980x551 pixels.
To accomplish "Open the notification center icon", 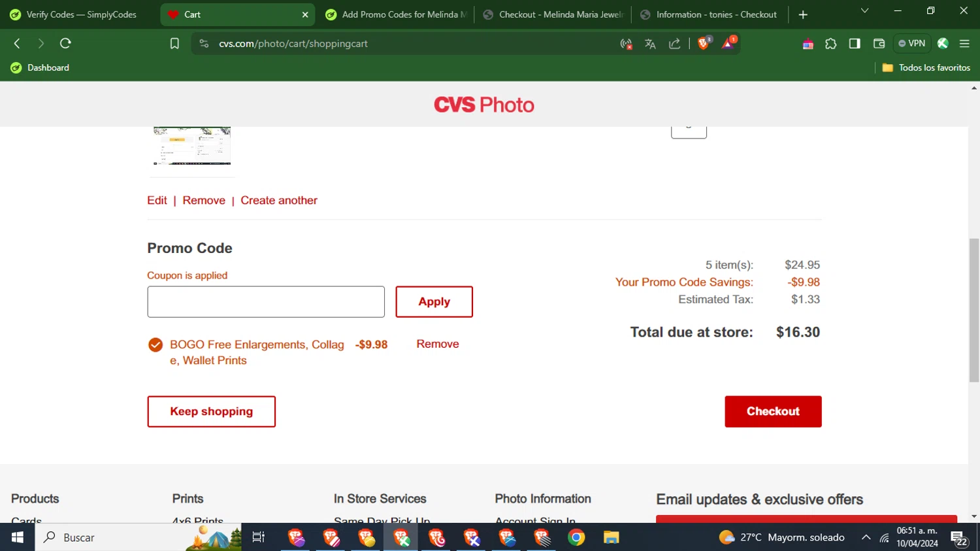I will (959, 539).
